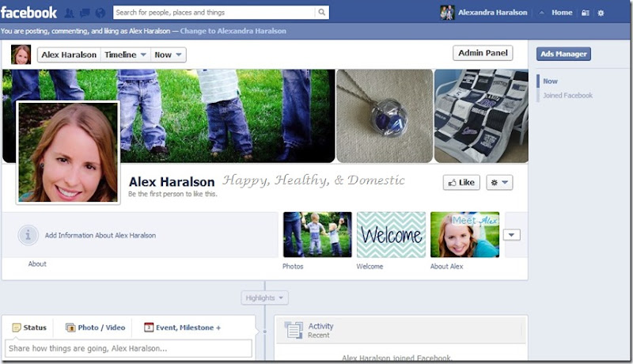This screenshot has height=364, width=633.
Task: Open the Now dropdown
Action: point(168,55)
